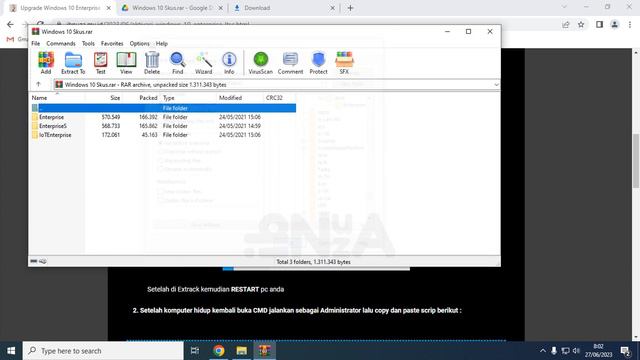Screen dimensions: 640x360
Task: Sort by the Name column header
Action: pyautogui.click(x=57, y=98)
